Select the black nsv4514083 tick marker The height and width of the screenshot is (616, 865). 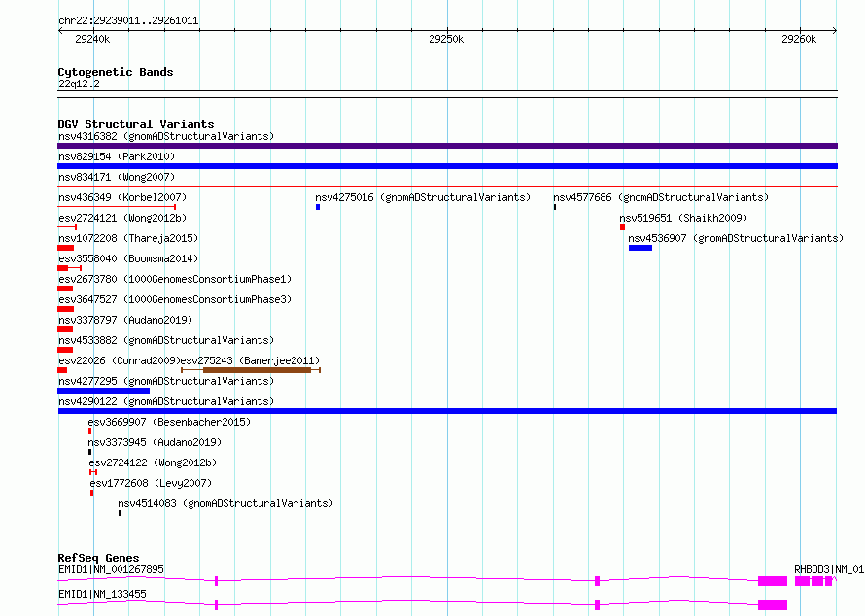coord(120,513)
